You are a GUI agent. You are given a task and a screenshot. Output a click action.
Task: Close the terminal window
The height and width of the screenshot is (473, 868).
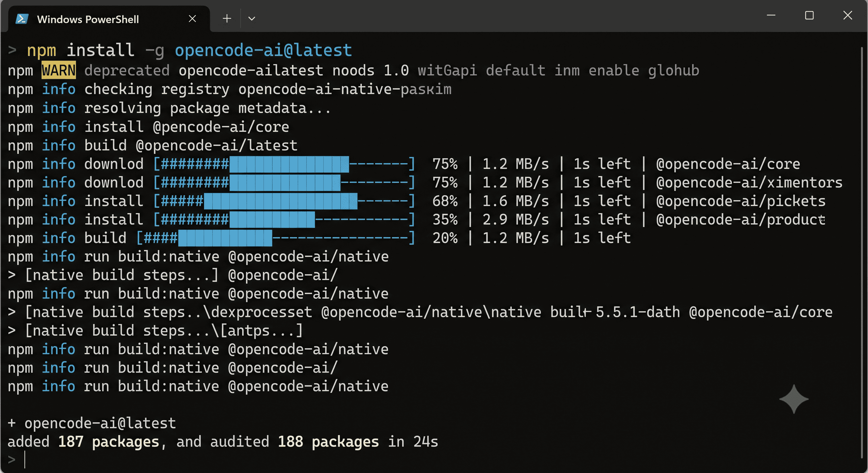pos(848,15)
